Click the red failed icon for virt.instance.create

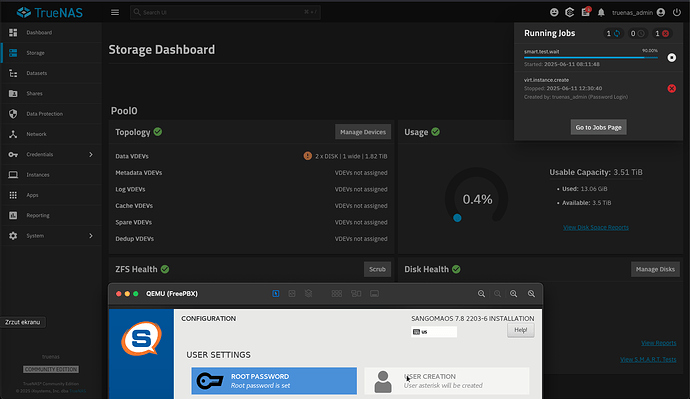[x=672, y=88]
